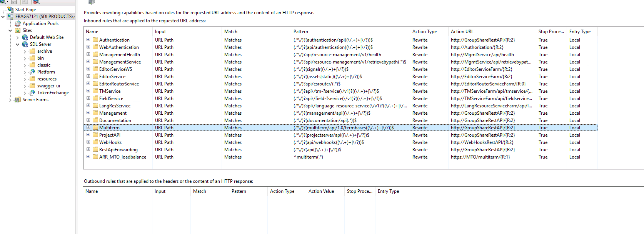644x234 pixels.
Task: Click the WebHooks rule folder icon
Action: [x=95, y=142]
